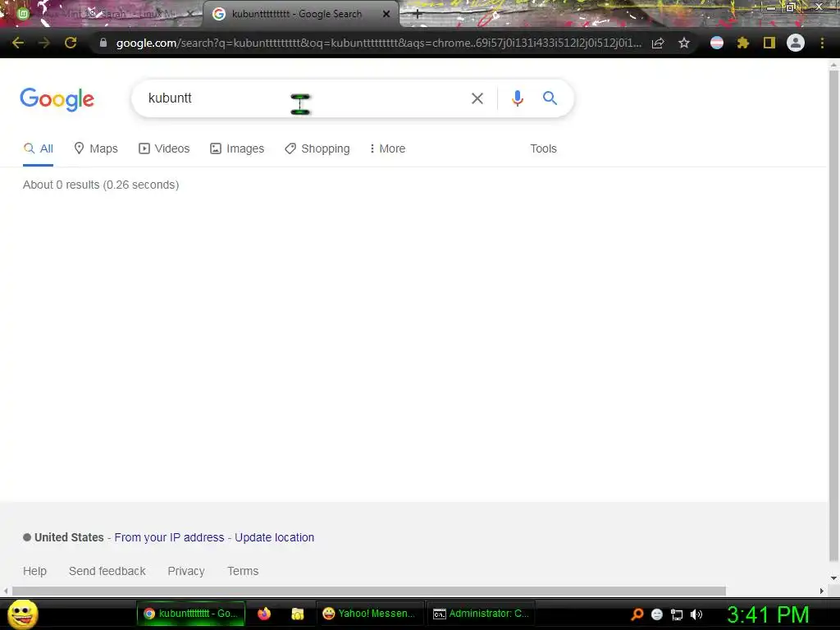This screenshot has height=630, width=840.
Task: View site info via the lock icon
Action: [x=103, y=43]
